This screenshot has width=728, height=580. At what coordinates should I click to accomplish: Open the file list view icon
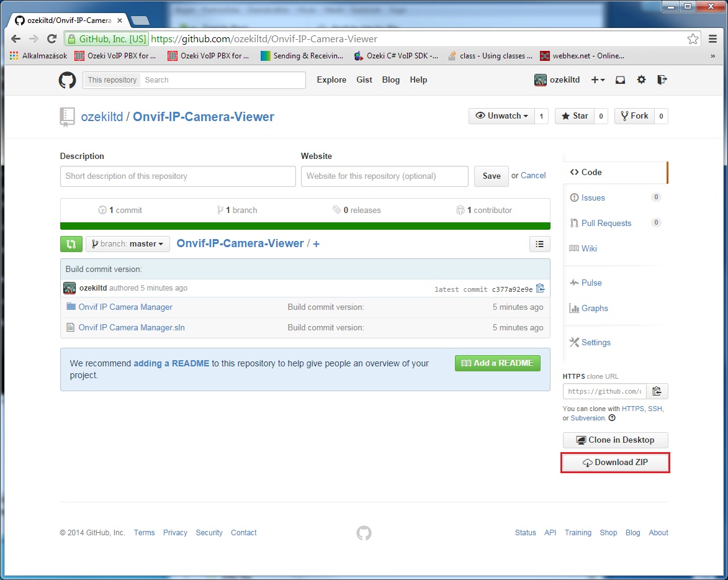[x=539, y=244]
